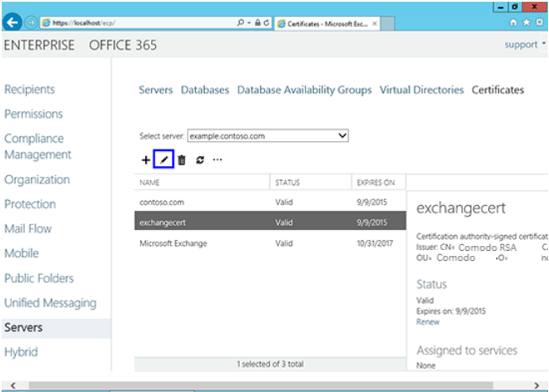This screenshot has width=549, height=392.
Task: Open Organization in sidebar
Action: tap(37, 179)
